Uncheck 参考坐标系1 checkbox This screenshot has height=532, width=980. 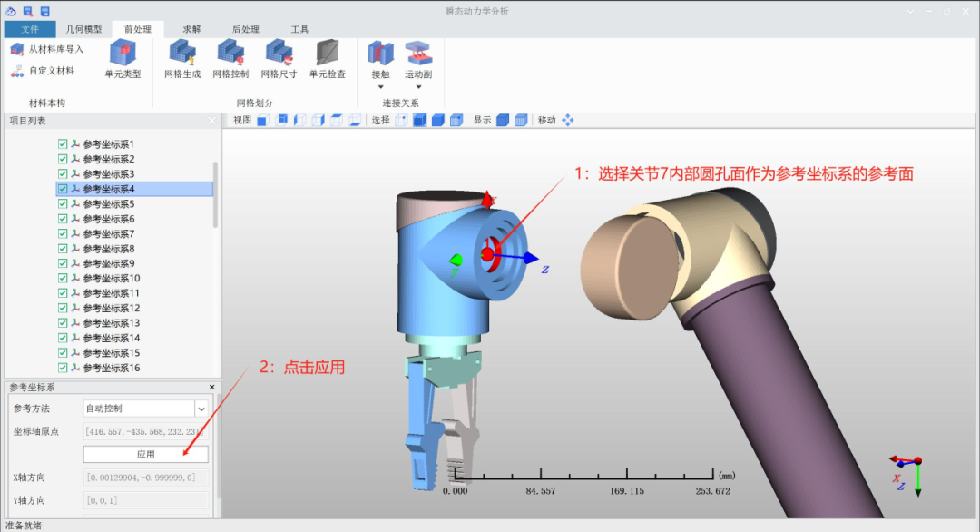[63, 143]
